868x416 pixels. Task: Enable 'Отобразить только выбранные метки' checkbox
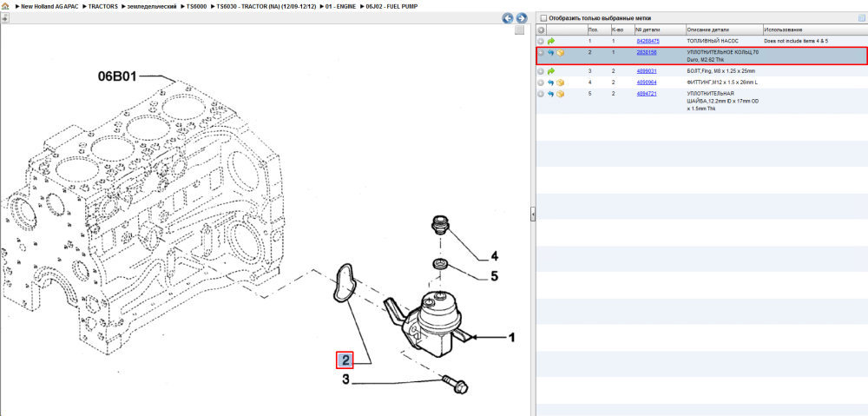(x=543, y=17)
